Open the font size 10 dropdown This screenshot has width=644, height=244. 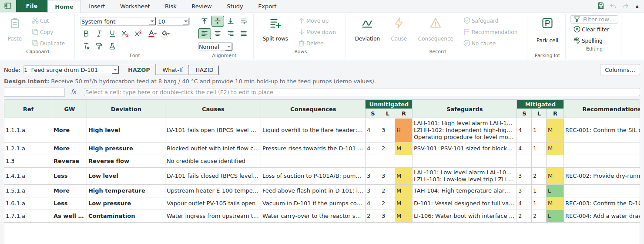click(x=186, y=21)
